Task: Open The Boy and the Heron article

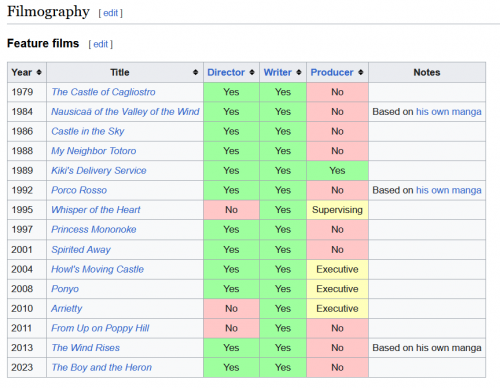Action: (102, 367)
